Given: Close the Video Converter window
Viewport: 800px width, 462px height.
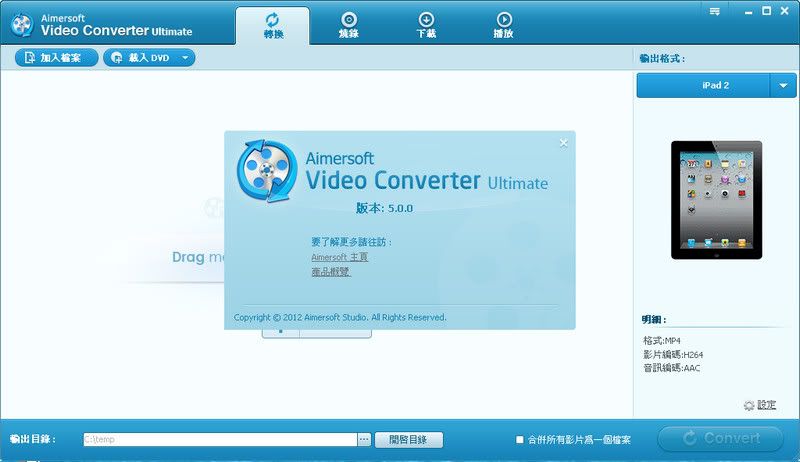Looking at the screenshot, I should (x=785, y=11).
